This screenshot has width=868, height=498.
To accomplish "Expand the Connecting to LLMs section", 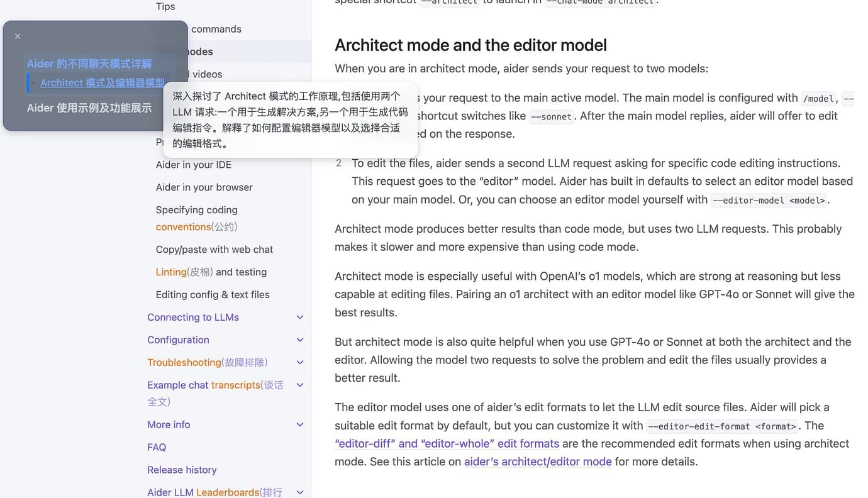I will point(300,318).
